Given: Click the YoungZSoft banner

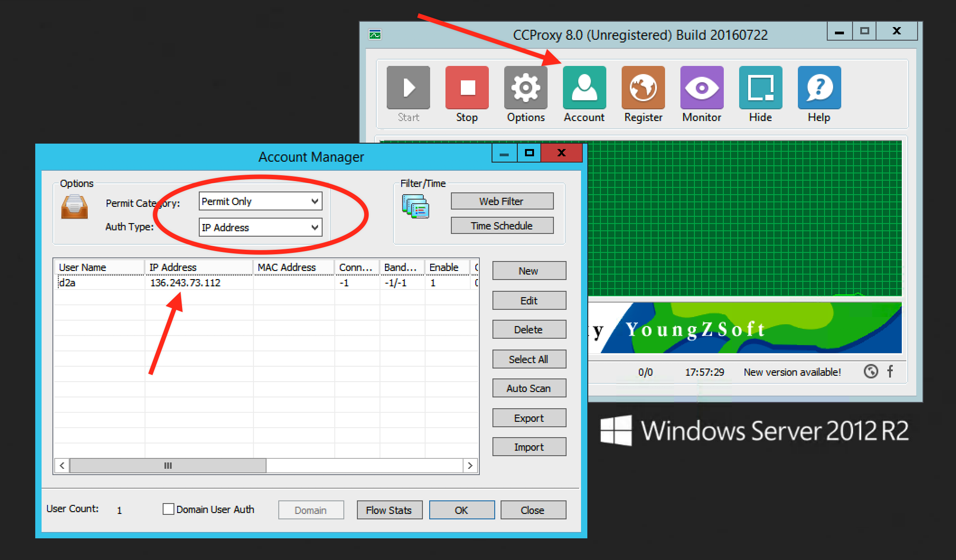Looking at the screenshot, I should coord(745,328).
